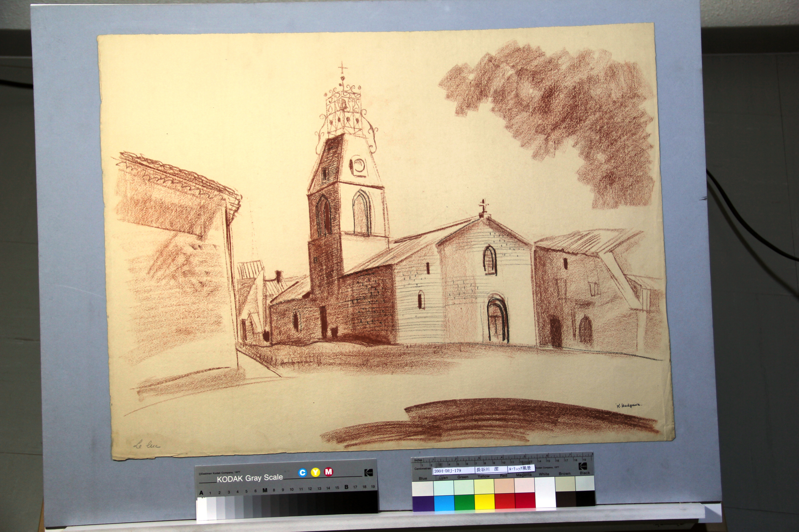This screenshot has width=799, height=532.
Task: Click the yellow Y circle on gray scale
Action: click(x=316, y=472)
